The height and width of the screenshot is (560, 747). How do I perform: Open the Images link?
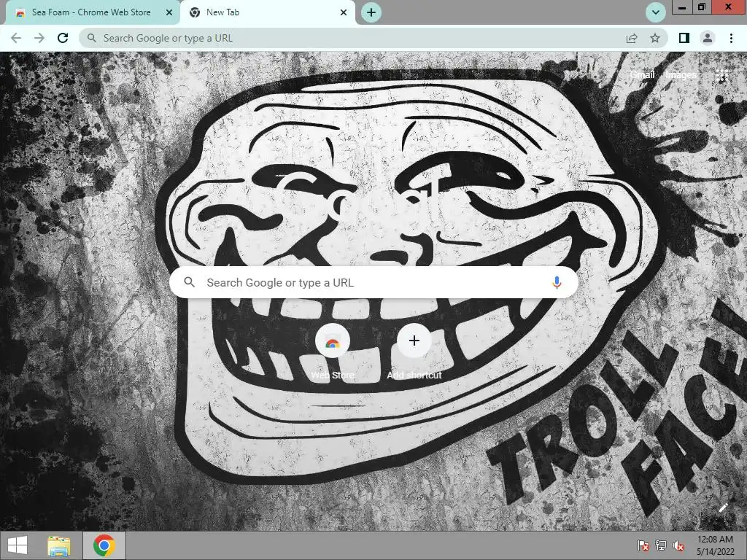pyautogui.click(x=681, y=75)
